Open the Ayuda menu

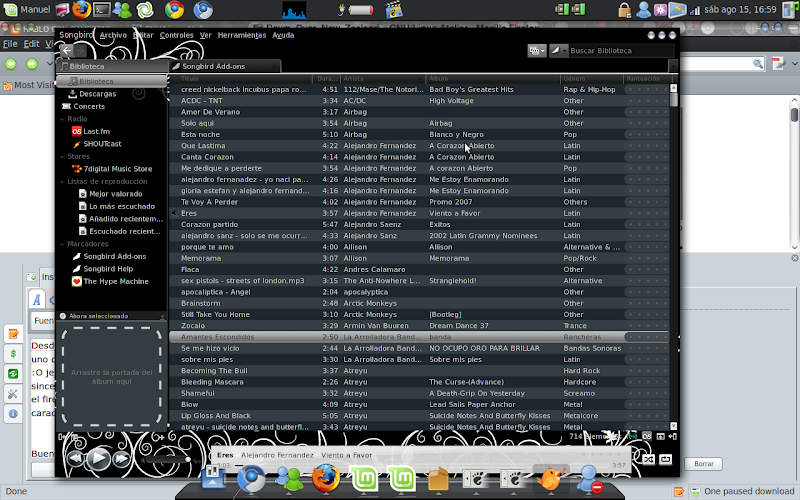point(283,35)
